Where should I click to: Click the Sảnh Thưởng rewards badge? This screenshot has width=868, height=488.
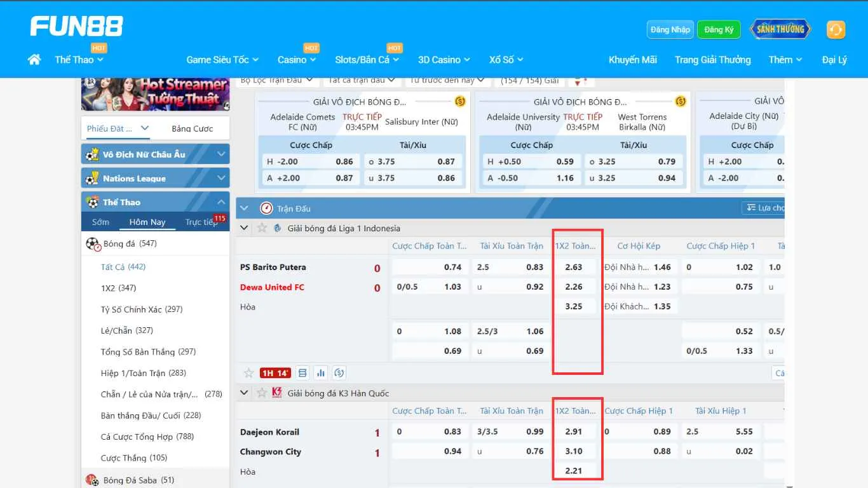(x=780, y=29)
